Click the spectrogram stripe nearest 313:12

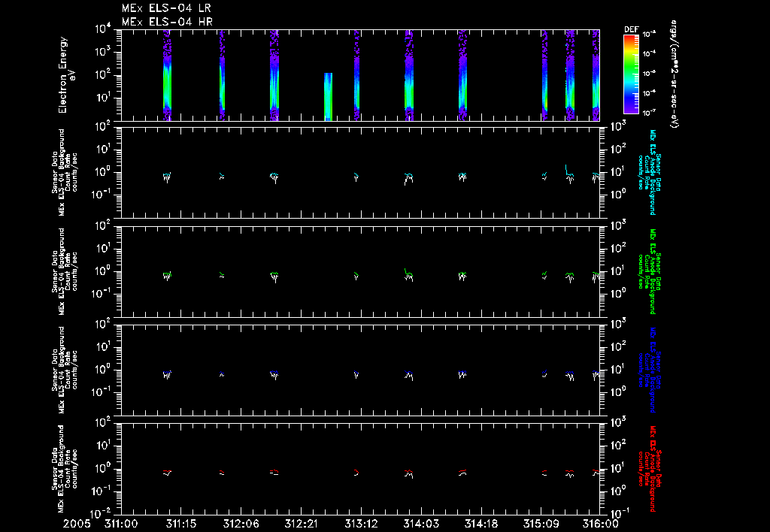pos(357,75)
